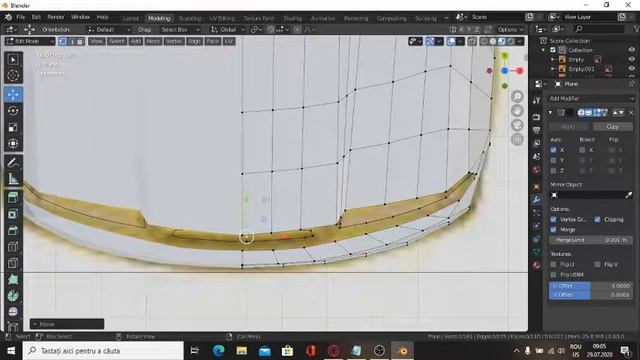Expand the Empty.001 object in outliner
This screenshot has height=360, width=640.
[553, 69]
